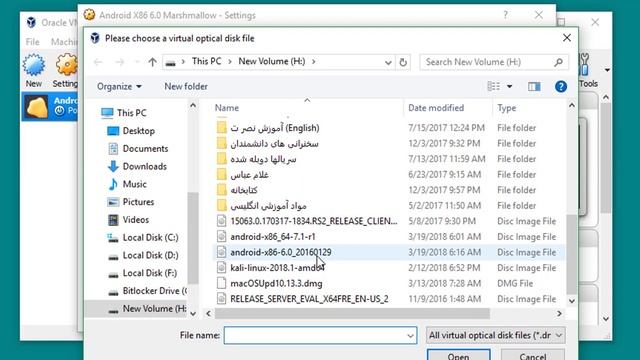Click the android-x86_64-7.1-r1 disc icon
The height and width of the screenshot is (360, 640).
(x=221, y=237)
